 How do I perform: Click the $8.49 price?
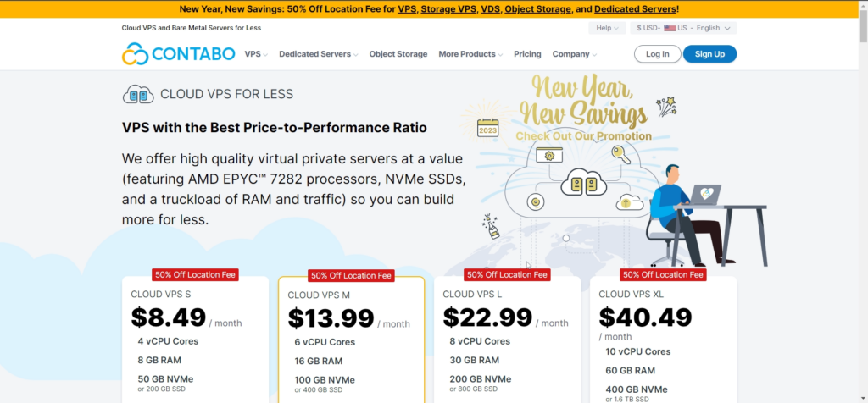[x=169, y=317]
